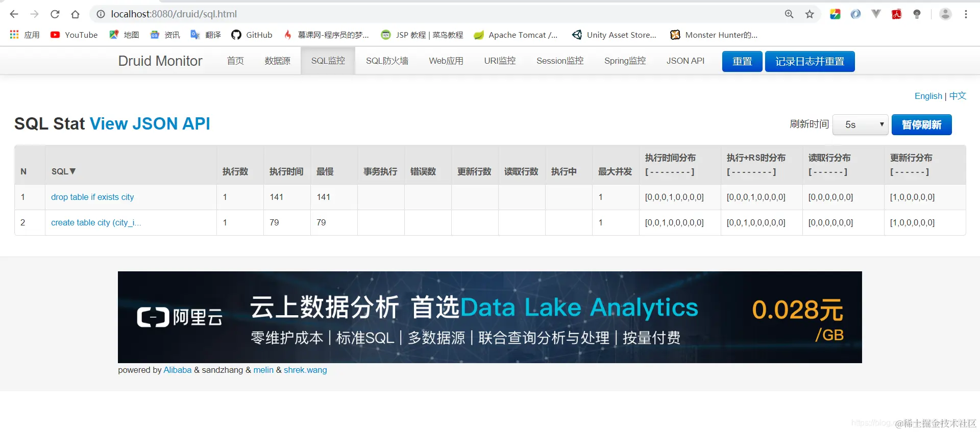Open the View JSON API link
Screen dimensions: 980x432
click(150, 124)
